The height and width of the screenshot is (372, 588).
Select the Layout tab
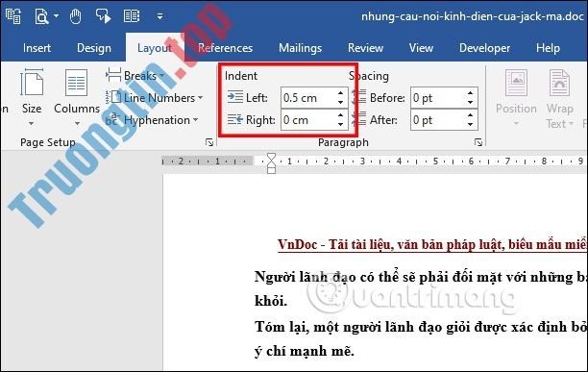[155, 48]
